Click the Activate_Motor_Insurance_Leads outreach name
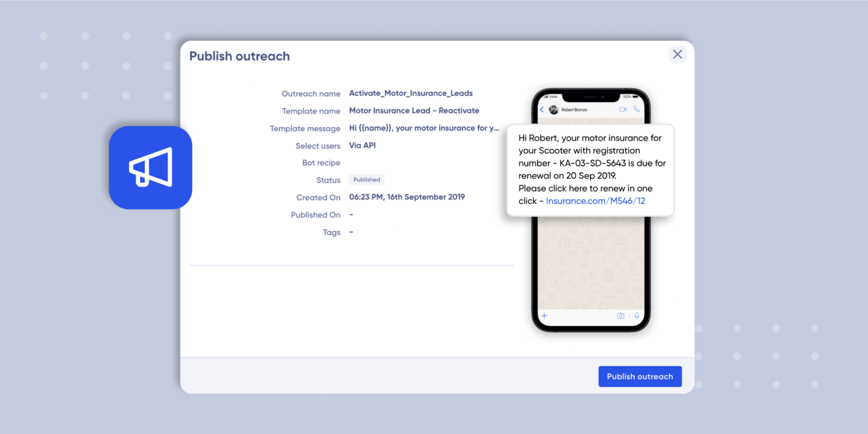This screenshot has height=434, width=868. point(411,93)
